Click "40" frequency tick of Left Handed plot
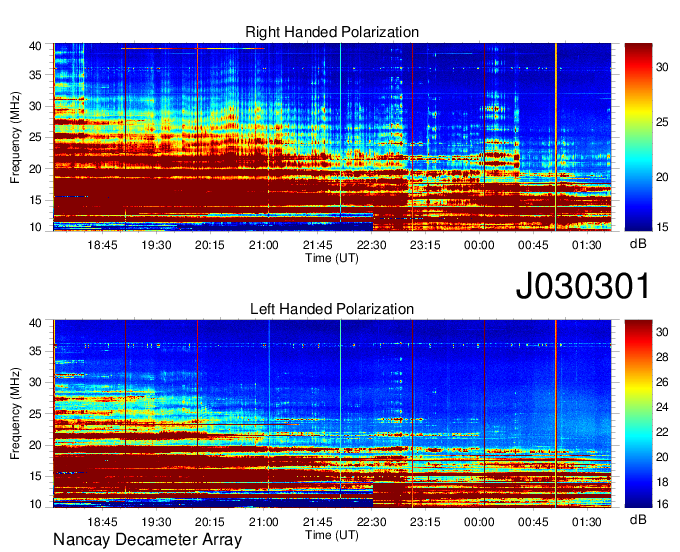This screenshot has height=552, width=680. pyautogui.click(x=35, y=323)
